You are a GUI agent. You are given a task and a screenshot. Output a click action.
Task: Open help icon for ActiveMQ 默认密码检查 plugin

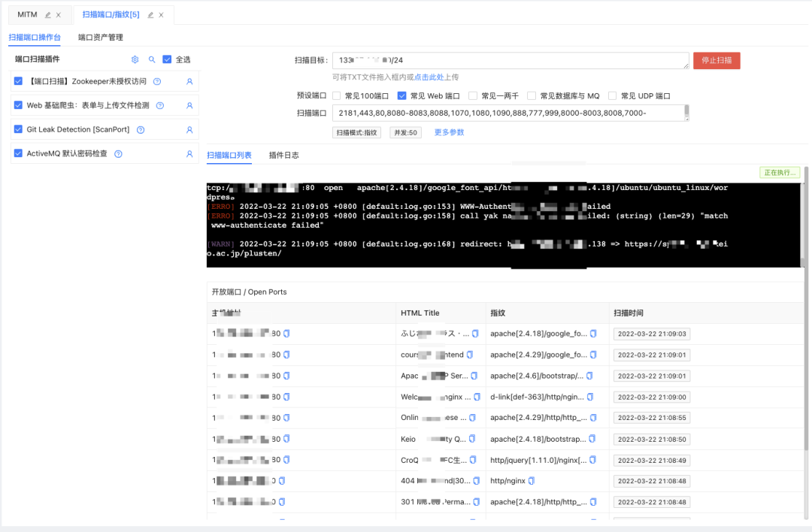118,154
